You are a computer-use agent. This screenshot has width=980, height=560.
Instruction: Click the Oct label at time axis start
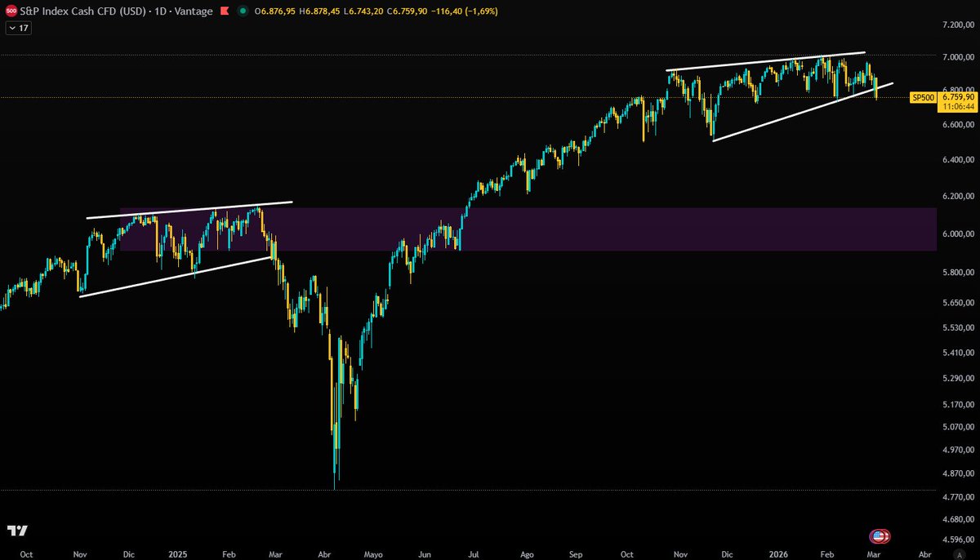coord(26,553)
